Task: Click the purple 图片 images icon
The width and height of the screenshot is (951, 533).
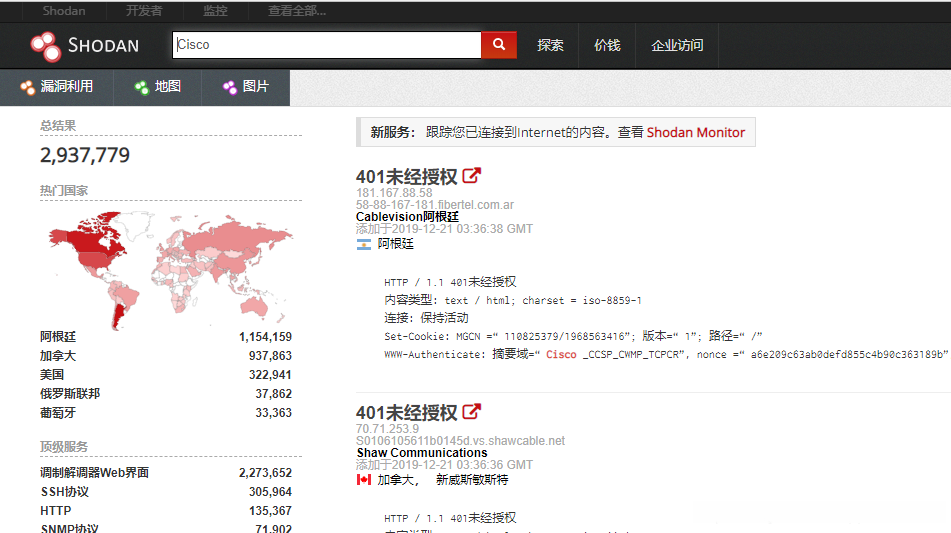Action: (x=229, y=87)
